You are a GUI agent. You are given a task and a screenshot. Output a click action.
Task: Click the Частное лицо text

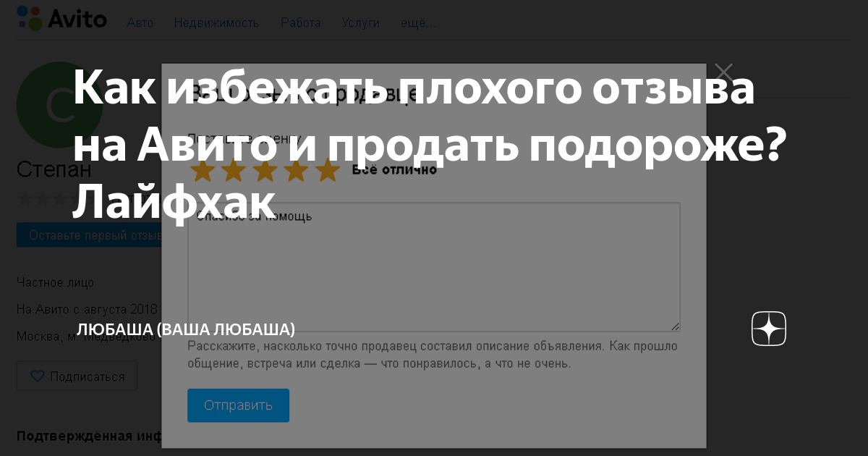(x=55, y=282)
